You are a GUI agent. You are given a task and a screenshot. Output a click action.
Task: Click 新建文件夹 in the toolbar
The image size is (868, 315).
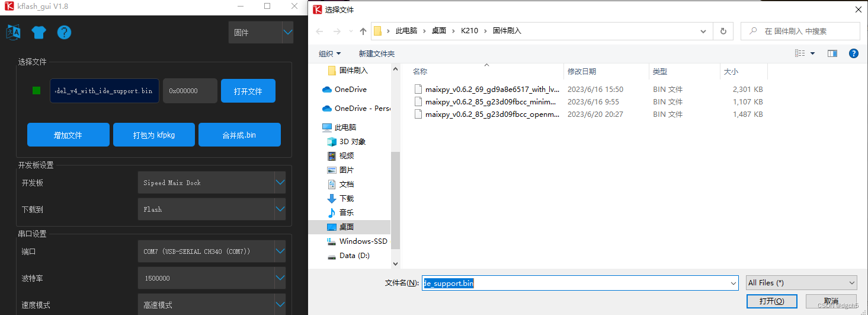click(x=376, y=53)
